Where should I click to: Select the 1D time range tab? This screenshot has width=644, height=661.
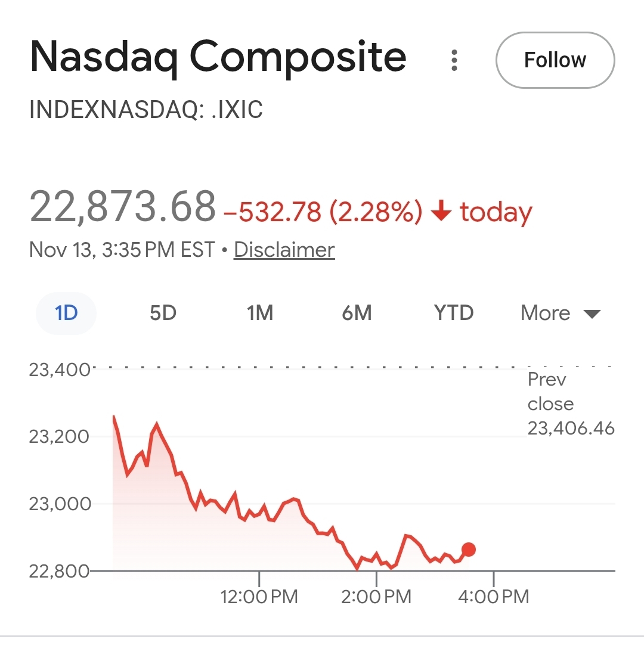[66, 313]
